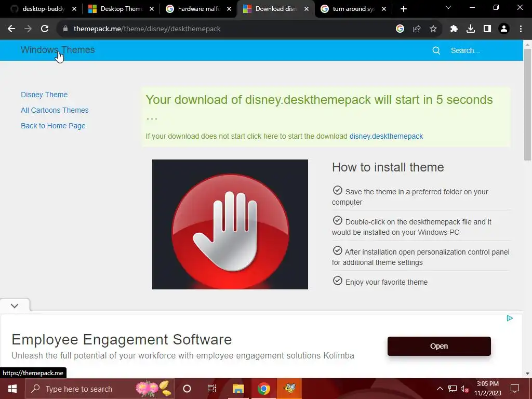The image size is (532, 399).
Task: Click the bee application taskbar icon
Action: tap(289, 389)
